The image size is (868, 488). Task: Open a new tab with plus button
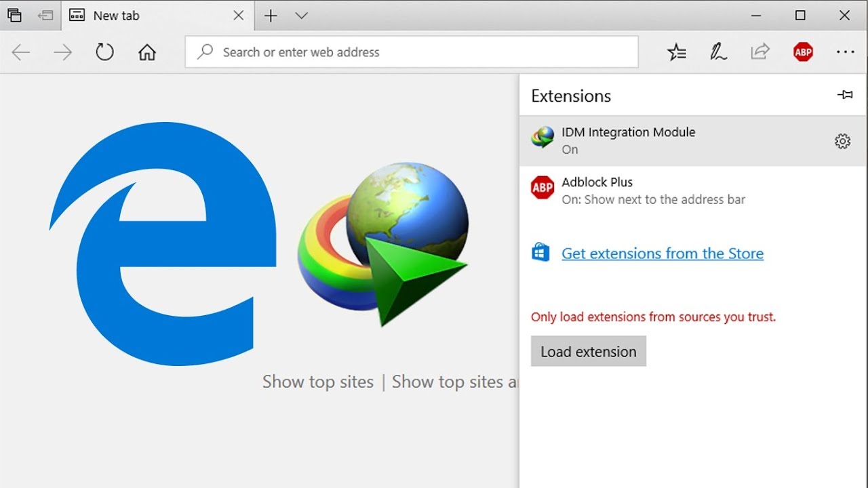pyautogui.click(x=271, y=16)
